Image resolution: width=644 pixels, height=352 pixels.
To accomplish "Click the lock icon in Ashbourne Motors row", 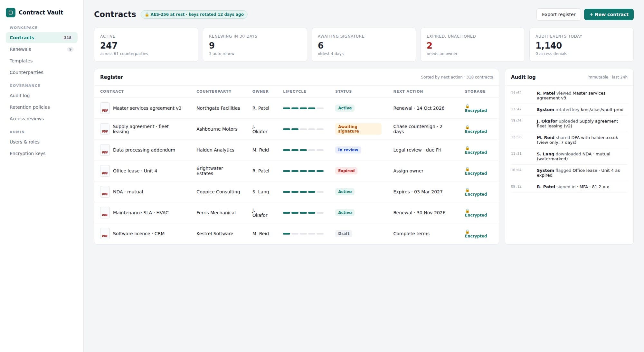I will click(x=467, y=127).
